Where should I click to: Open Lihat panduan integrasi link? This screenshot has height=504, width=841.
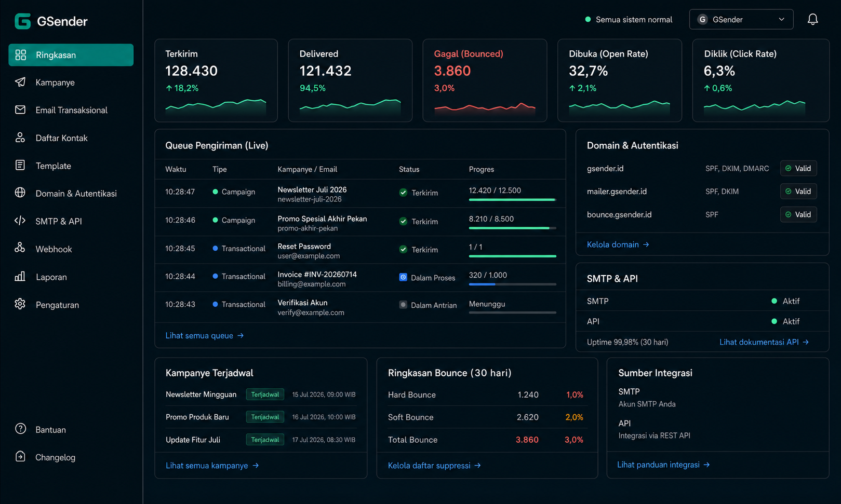(x=663, y=465)
